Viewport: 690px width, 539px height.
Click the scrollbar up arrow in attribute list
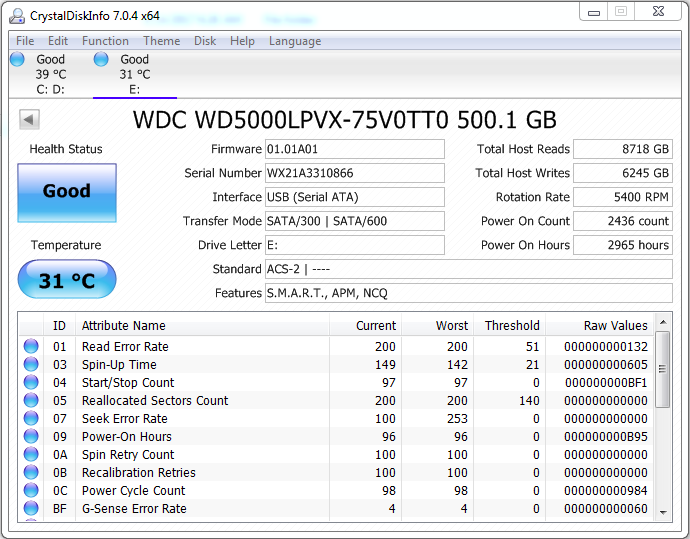pyautogui.click(x=663, y=323)
